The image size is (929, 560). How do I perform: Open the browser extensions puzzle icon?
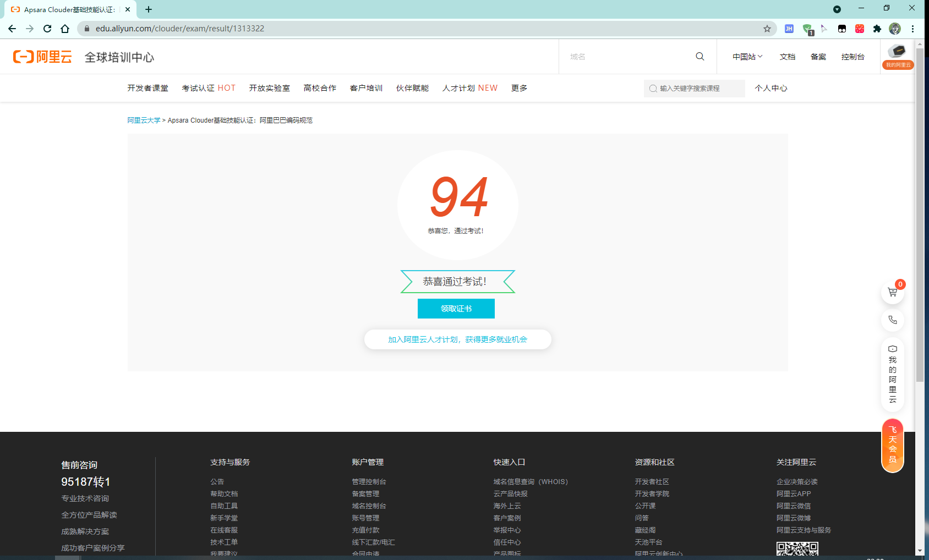(x=877, y=29)
